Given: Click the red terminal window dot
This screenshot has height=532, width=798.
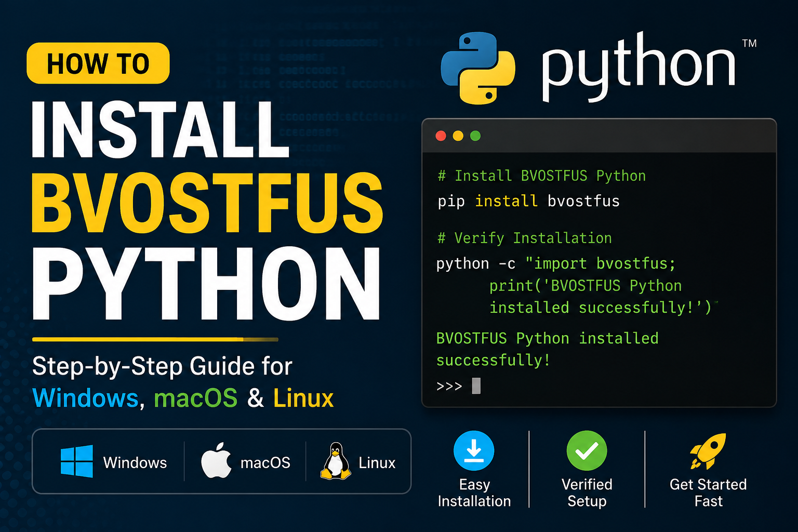Looking at the screenshot, I should pos(441,136).
